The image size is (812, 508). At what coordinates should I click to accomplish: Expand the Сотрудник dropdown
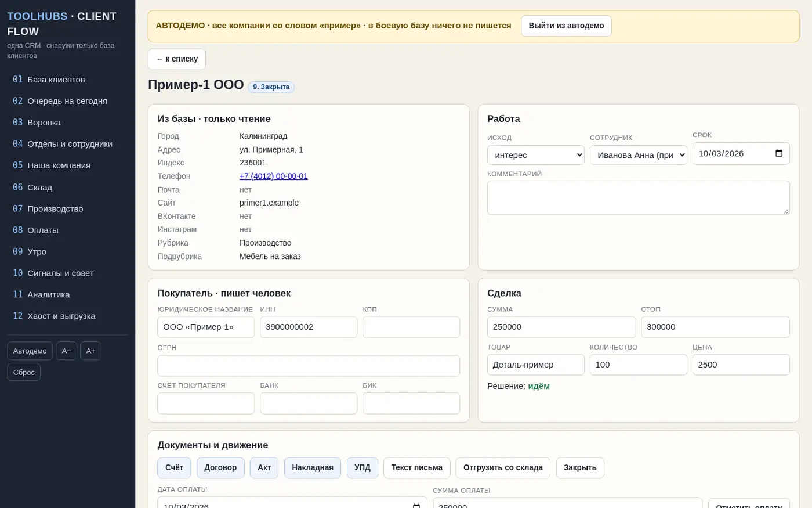click(x=639, y=155)
